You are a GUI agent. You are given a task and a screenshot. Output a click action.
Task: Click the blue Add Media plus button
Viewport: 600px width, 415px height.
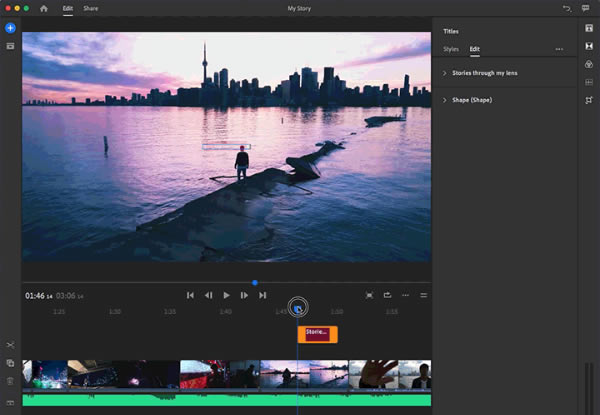coord(10,27)
